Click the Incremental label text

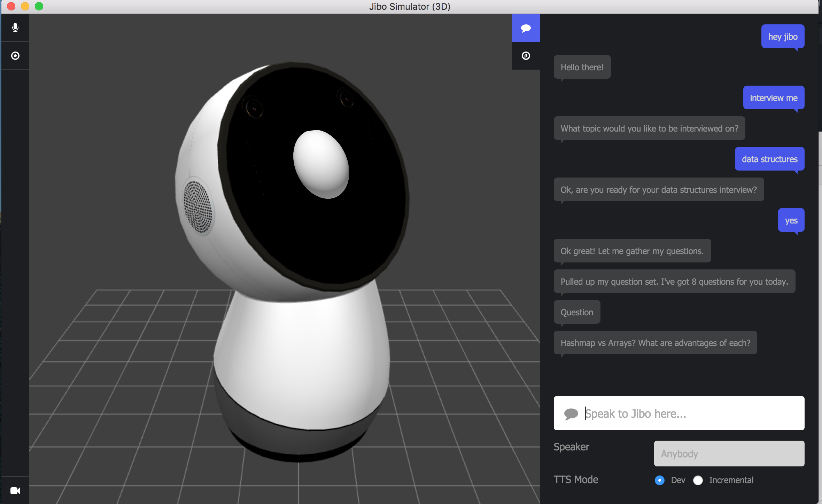[731, 480]
